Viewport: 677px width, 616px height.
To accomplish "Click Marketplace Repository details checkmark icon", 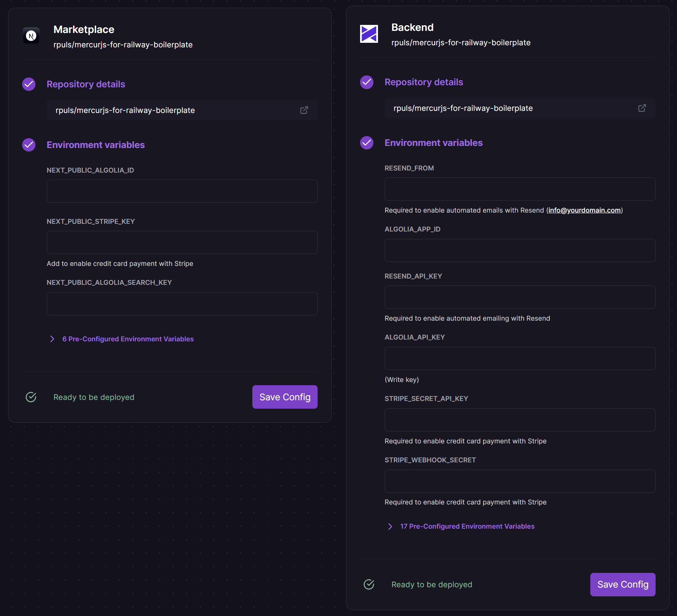I will point(29,84).
